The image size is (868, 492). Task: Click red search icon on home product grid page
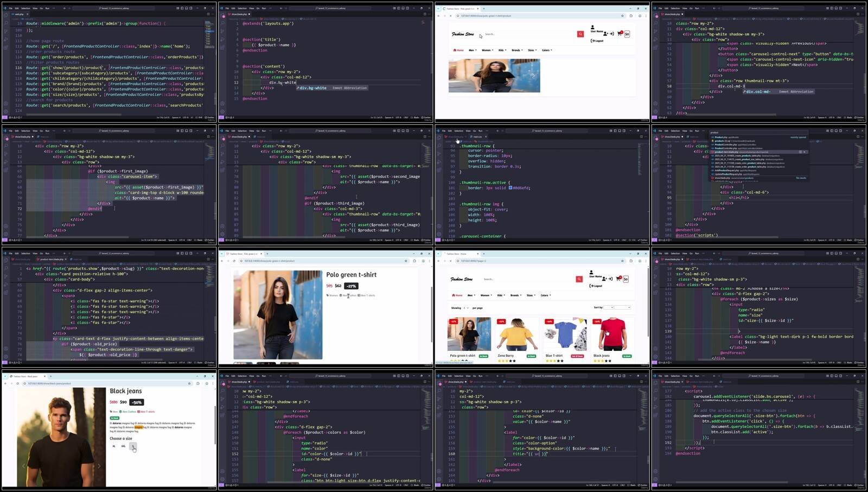coord(579,279)
